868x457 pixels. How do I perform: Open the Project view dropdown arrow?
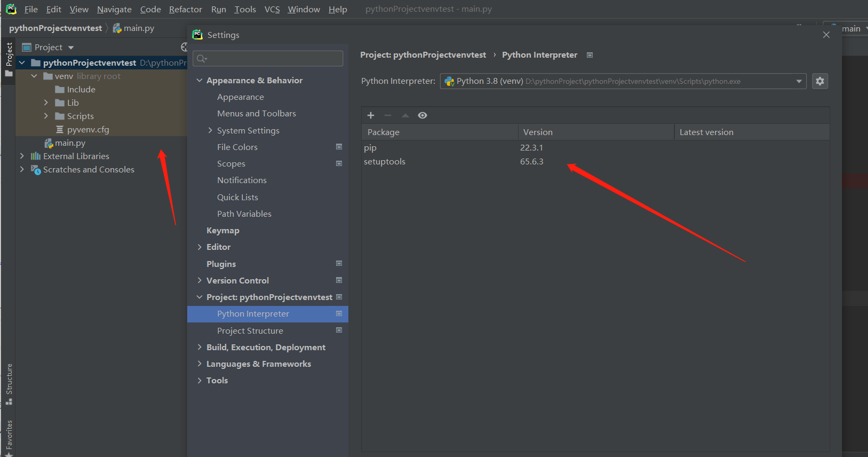[x=71, y=48]
